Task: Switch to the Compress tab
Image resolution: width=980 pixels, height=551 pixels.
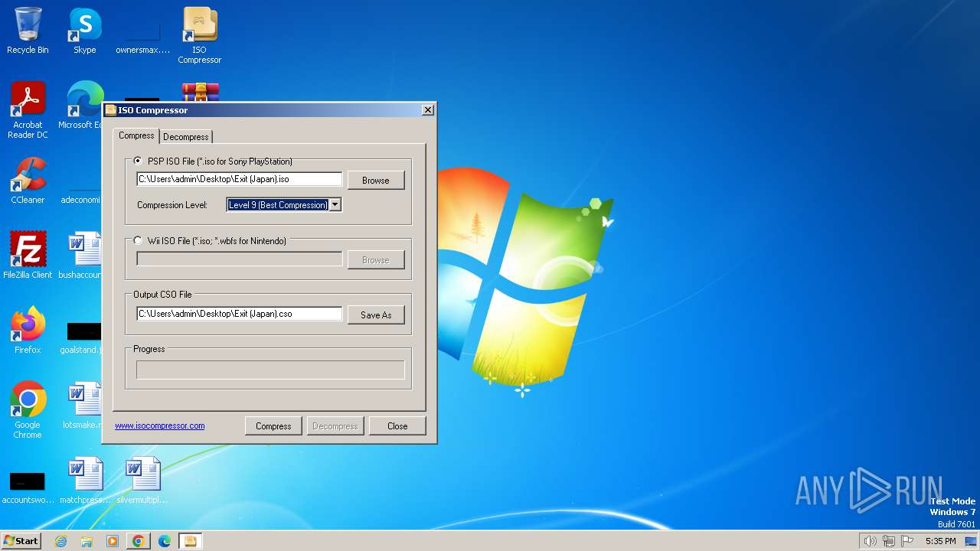Action: pyautogui.click(x=136, y=135)
